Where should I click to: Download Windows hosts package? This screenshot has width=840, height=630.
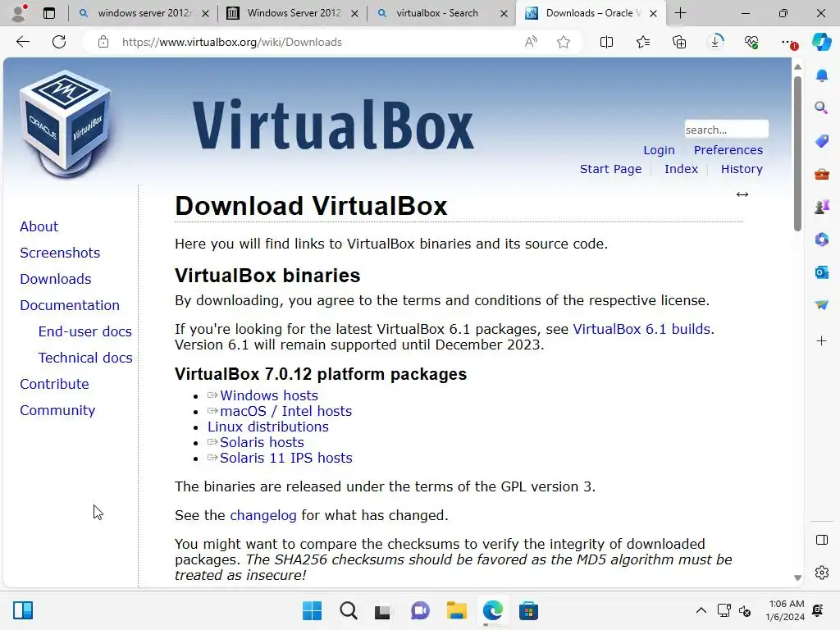(268, 395)
